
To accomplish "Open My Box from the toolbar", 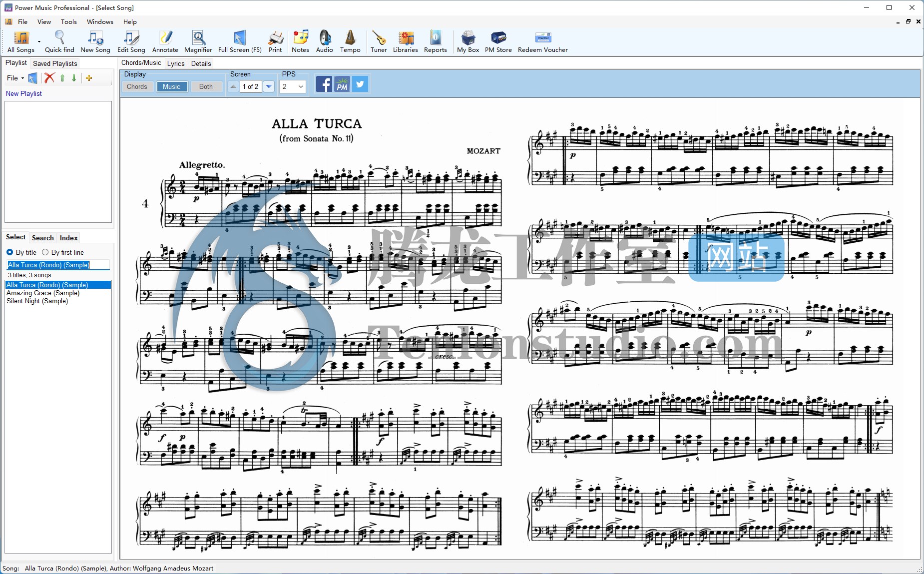I will (x=468, y=41).
